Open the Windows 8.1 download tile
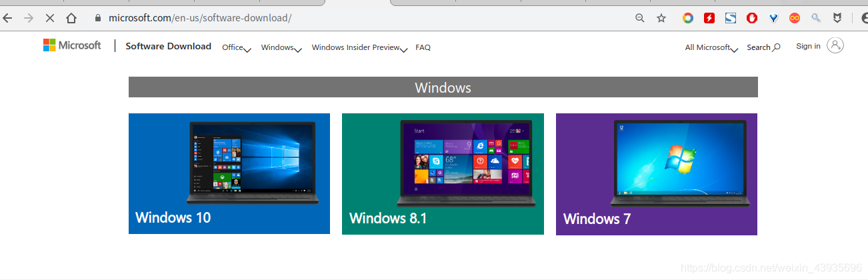Image resolution: width=868 pixels, height=280 pixels. (x=443, y=174)
